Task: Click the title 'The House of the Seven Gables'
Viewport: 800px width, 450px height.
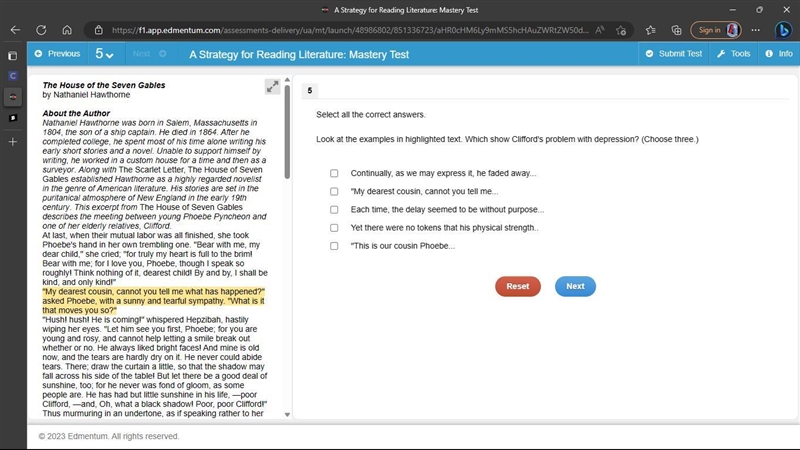Action: click(104, 85)
